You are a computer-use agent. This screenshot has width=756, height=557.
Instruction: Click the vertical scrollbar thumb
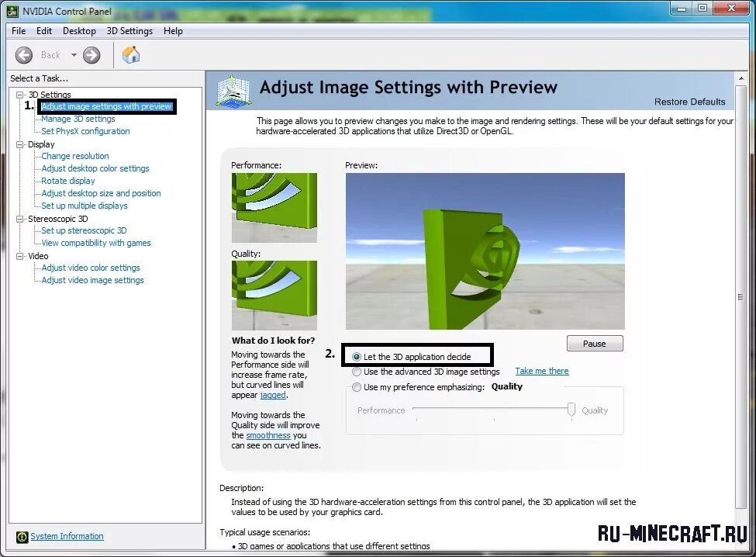click(740, 297)
